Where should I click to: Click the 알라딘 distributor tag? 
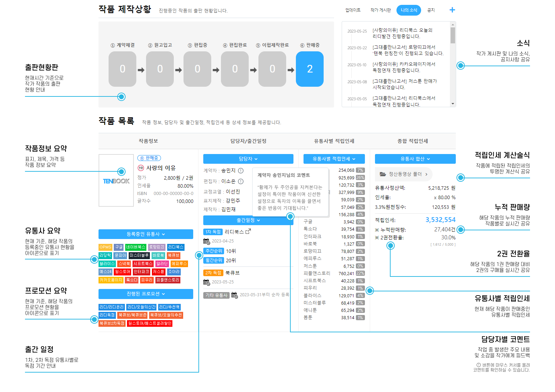[x=162, y=264]
